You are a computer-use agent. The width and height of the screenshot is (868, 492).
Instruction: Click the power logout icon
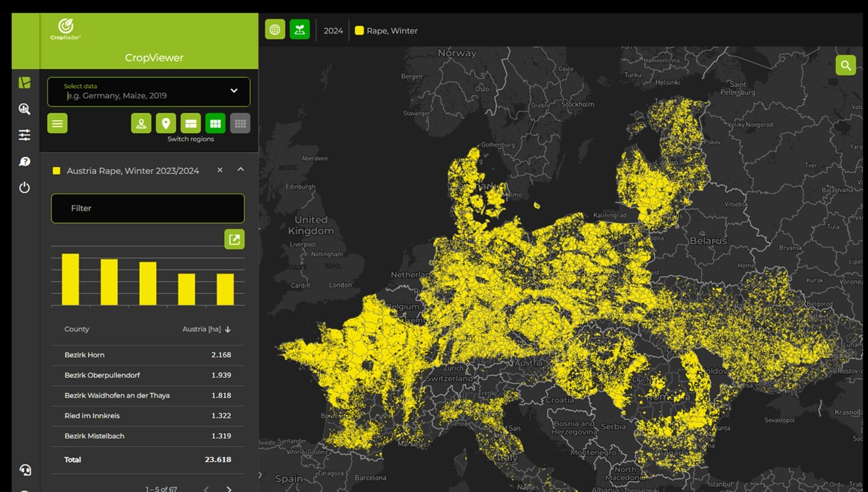click(x=24, y=187)
